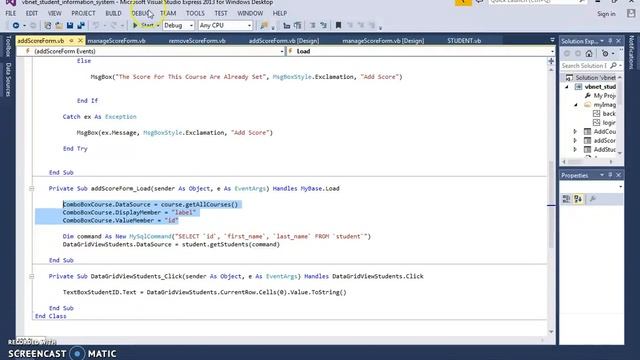Click the comment out lines icon

[313, 25]
